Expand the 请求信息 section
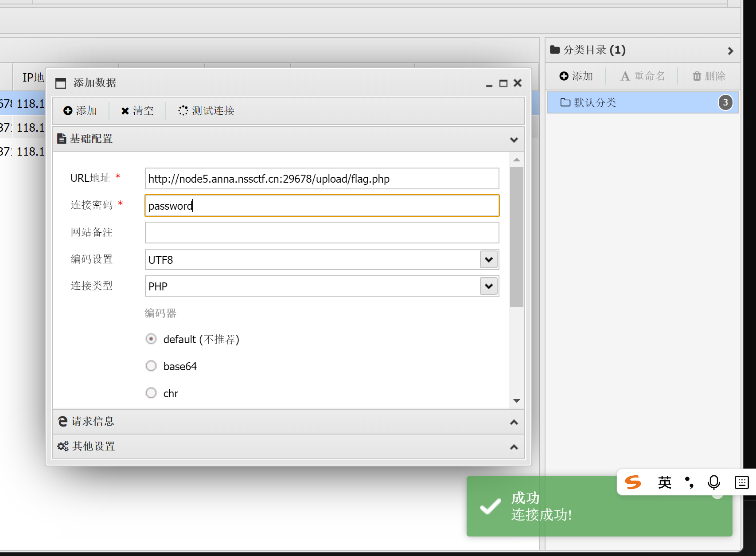756x556 pixels. click(288, 422)
